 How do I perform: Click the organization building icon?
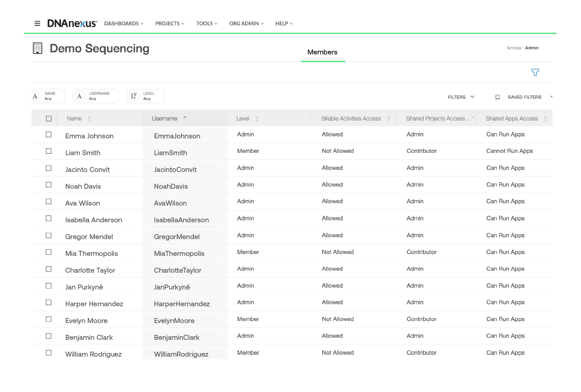38,49
